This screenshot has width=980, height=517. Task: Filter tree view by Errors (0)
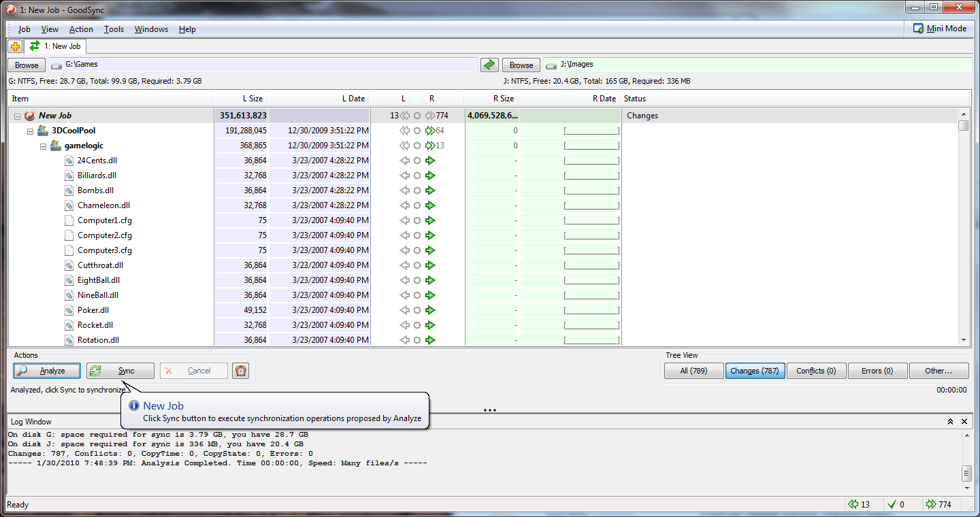click(x=877, y=371)
